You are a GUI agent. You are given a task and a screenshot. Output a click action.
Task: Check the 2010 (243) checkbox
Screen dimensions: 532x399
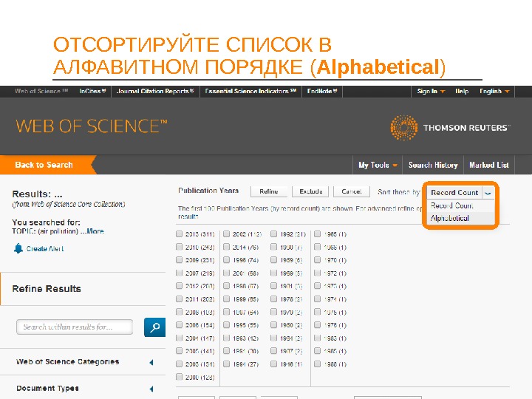pos(179,247)
